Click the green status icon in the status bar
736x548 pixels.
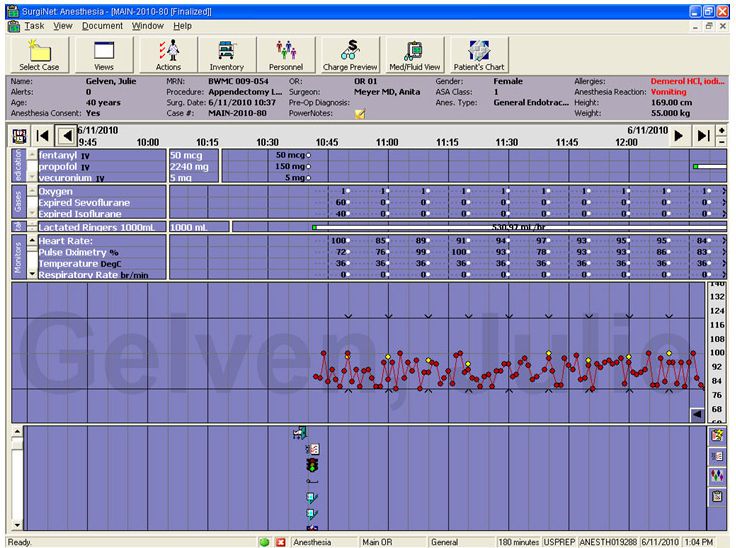tap(264, 542)
